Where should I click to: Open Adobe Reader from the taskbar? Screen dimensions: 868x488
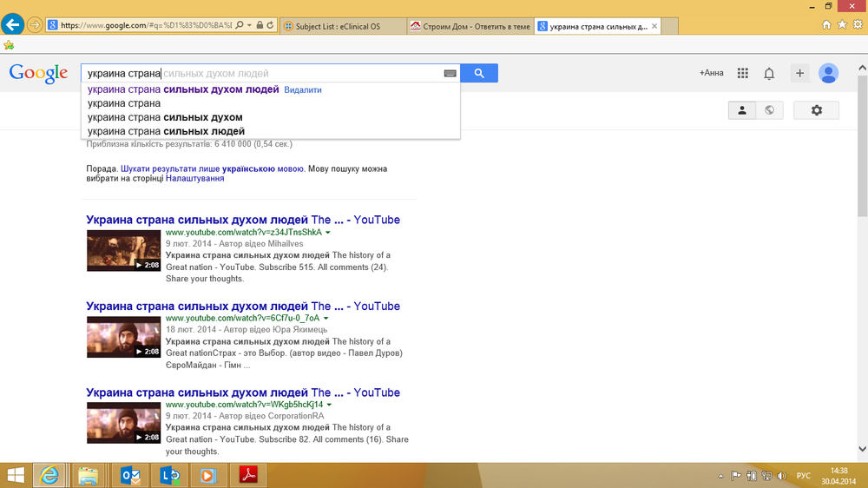248,475
